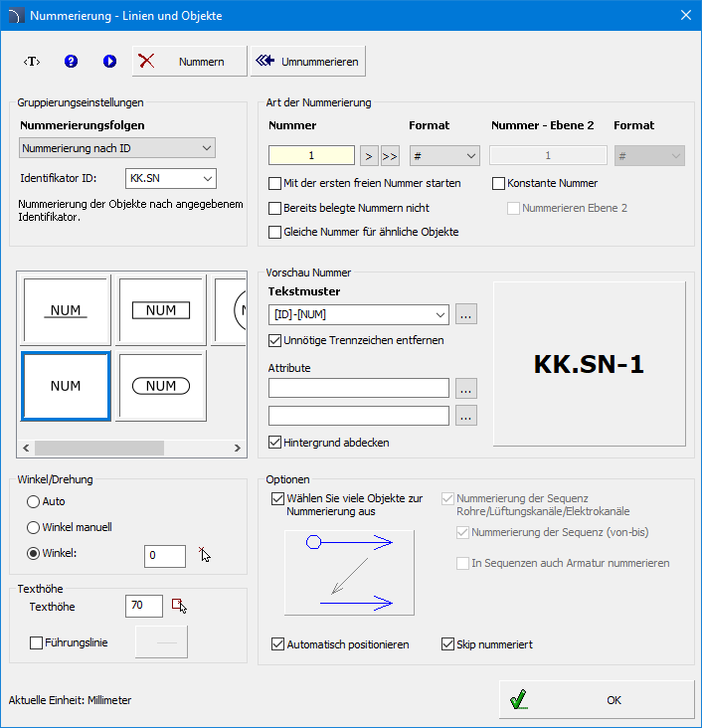Enable the 'Konstante Nummer' checkbox
702x728 pixels.
point(499,183)
